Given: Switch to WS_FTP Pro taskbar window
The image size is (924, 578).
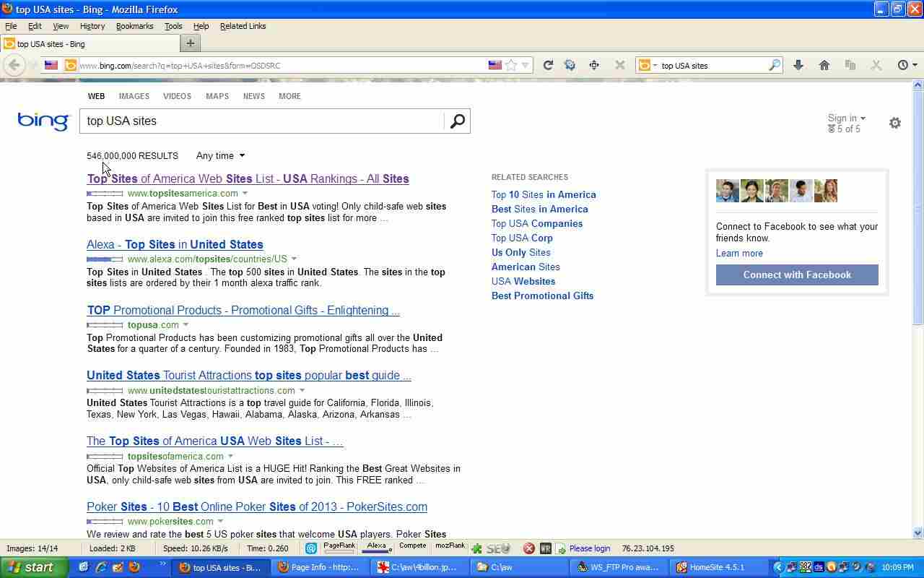Looking at the screenshot, I should point(619,567).
